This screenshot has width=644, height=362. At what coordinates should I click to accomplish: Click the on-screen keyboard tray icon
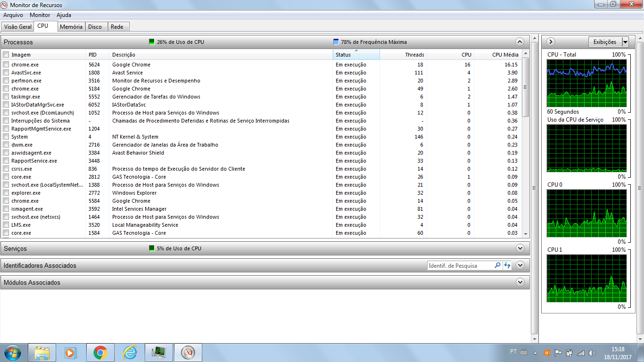[524, 352]
